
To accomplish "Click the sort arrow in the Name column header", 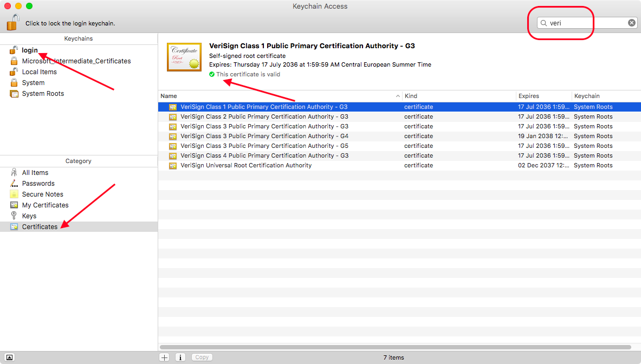I will [x=398, y=96].
